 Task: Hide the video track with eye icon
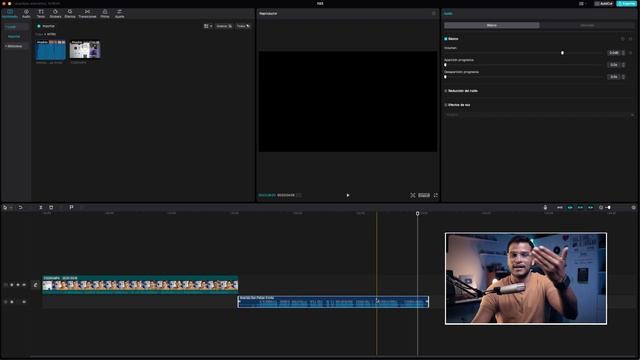18,285
